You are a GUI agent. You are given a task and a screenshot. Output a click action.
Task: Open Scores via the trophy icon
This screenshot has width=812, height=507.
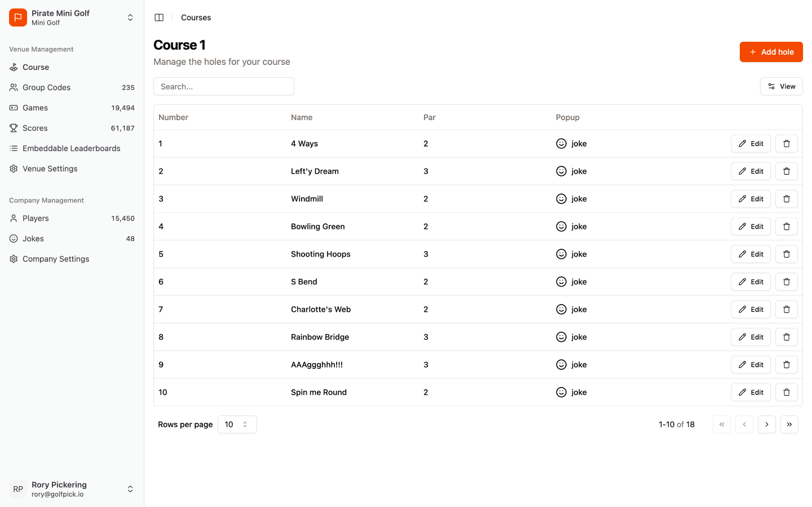(x=13, y=128)
